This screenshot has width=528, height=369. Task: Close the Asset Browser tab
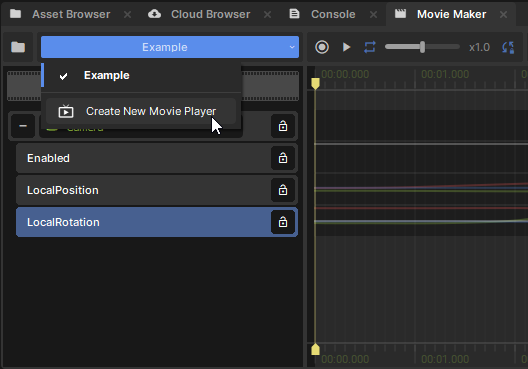coord(127,14)
